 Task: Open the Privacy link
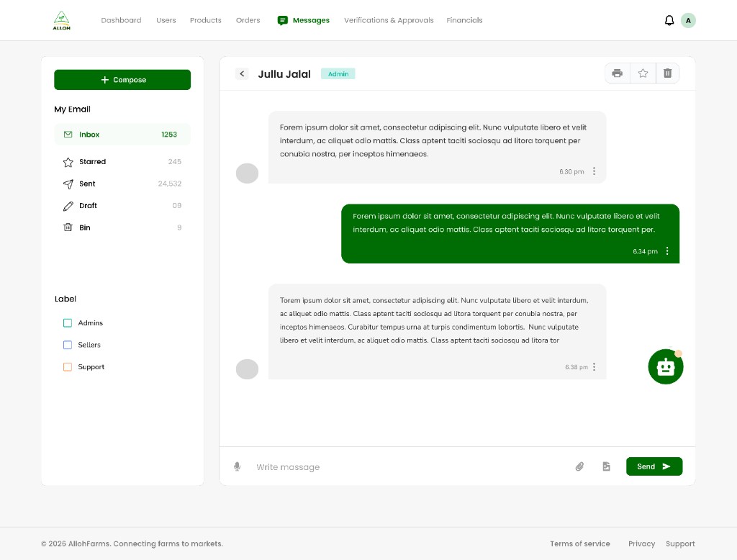641,543
